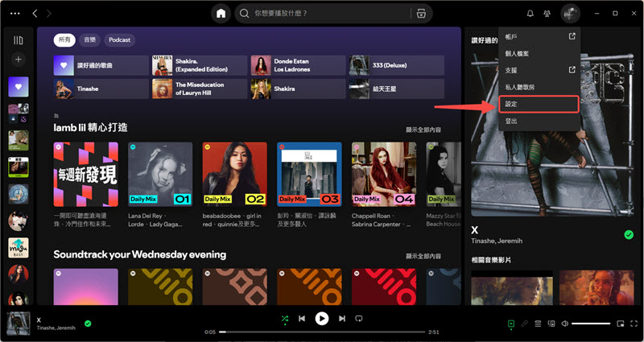Open the Browse icon in search bar
This screenshot has height=342, width=644.
coord(421,14)
